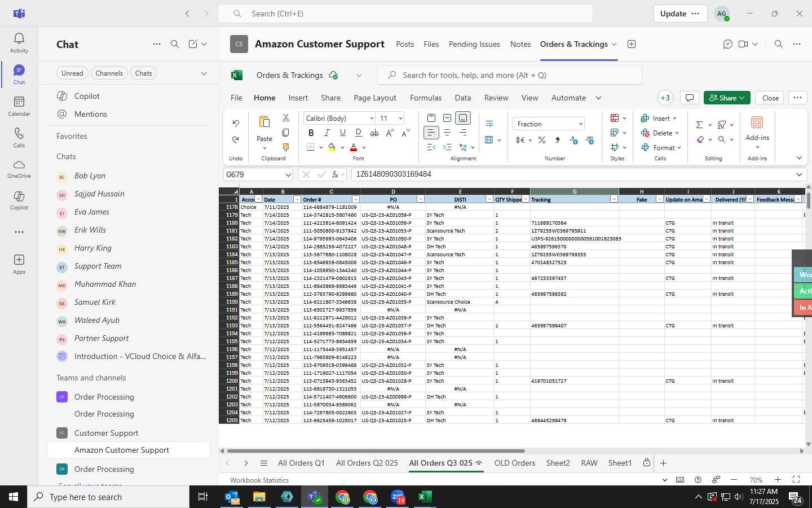
Task: Open conversation panel in channel header
Action: coord(727,44)
